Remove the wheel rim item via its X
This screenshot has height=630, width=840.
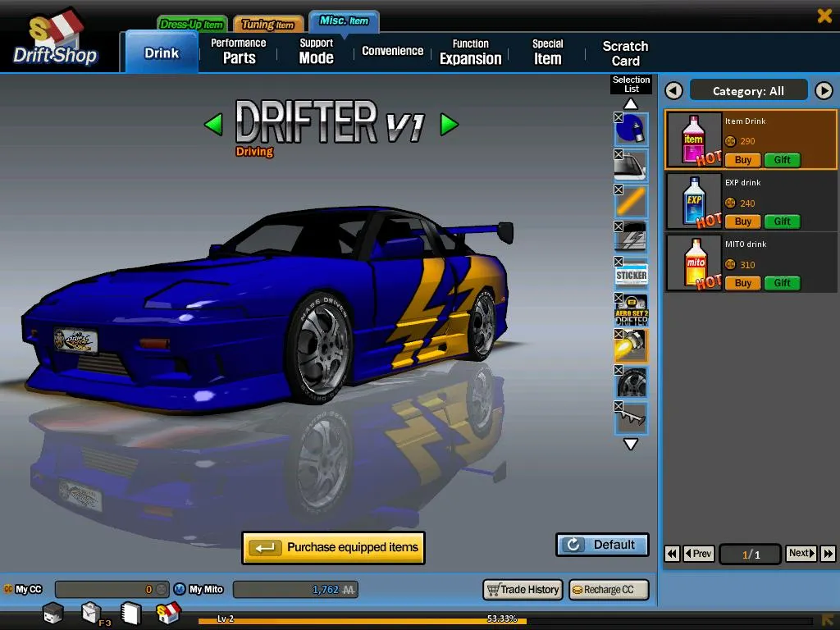click(x=619, y=370)
